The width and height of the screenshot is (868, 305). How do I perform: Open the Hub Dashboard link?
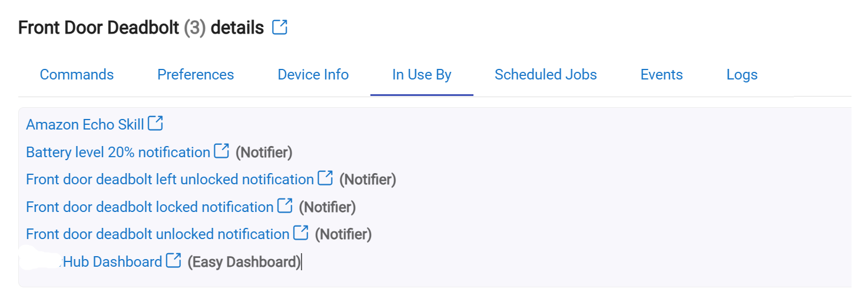pyautogui.click(x=112, y=262)
